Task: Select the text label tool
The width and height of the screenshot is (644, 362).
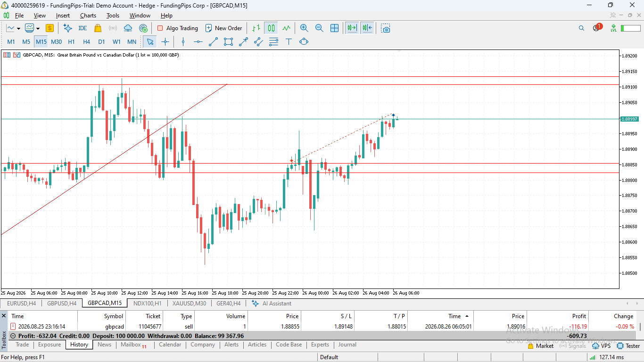Action: 289,41
